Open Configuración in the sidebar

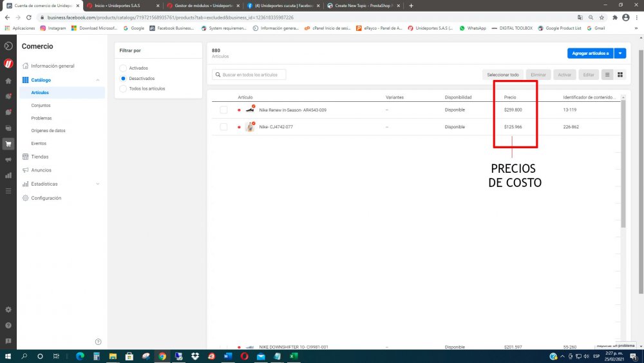pos(46,198)
